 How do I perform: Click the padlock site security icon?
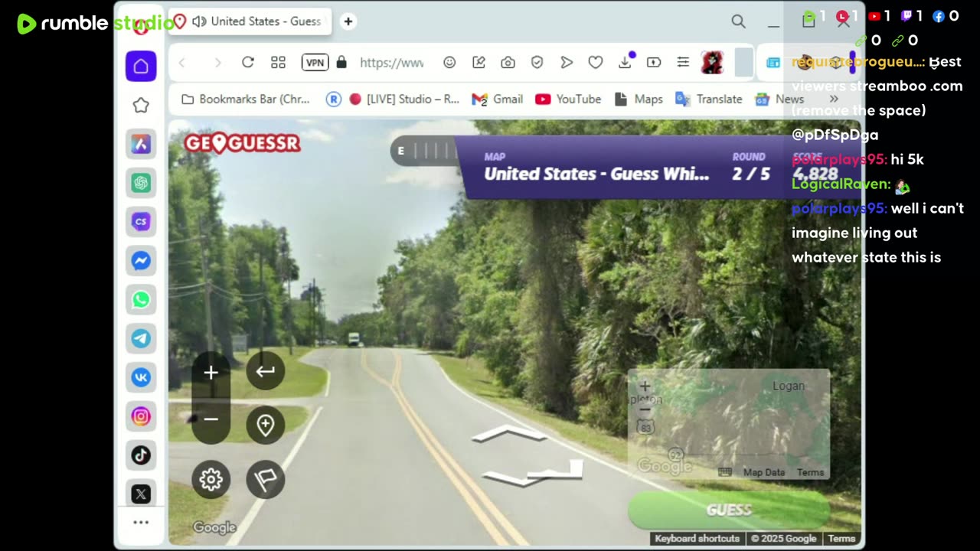pos(341,62)
